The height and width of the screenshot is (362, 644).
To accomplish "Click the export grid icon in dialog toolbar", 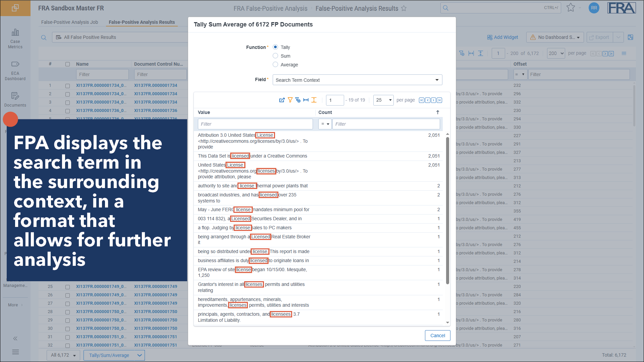I will [x=282, y=100].
